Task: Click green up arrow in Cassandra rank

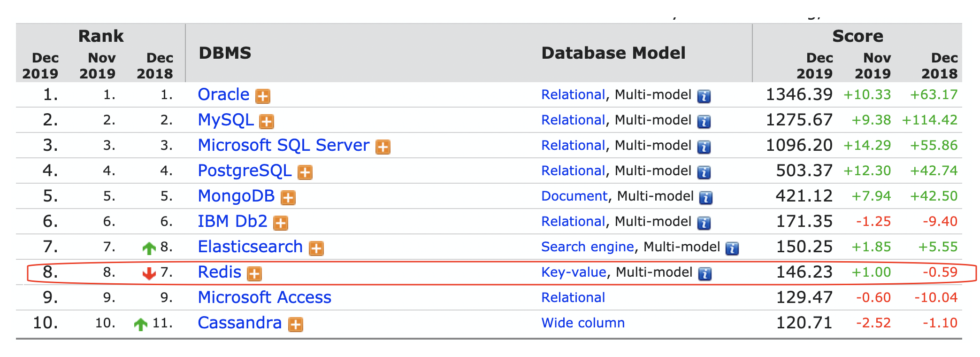Action: (140, 324)
